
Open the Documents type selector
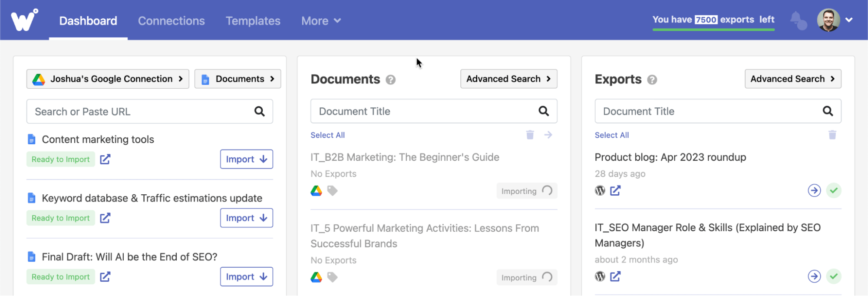point(238,79)
